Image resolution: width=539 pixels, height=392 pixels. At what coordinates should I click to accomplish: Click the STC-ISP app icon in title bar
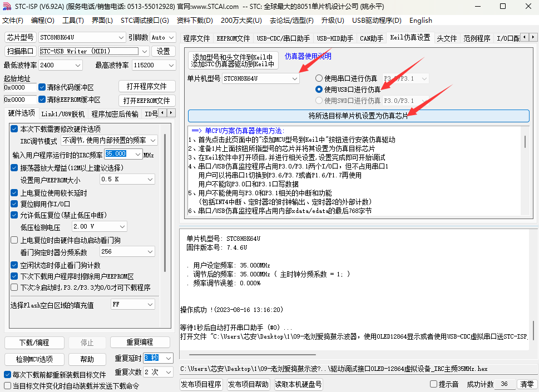[x=7, y=6]
